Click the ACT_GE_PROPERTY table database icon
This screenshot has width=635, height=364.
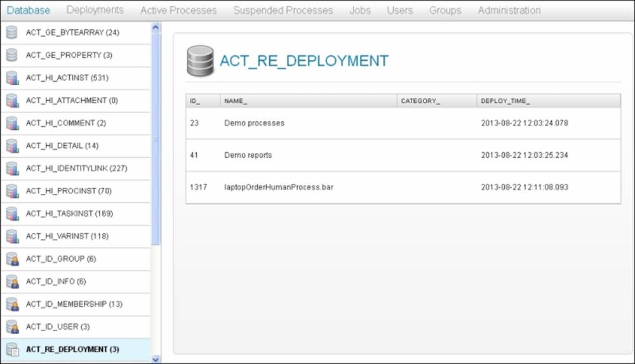tap(12, 55)
